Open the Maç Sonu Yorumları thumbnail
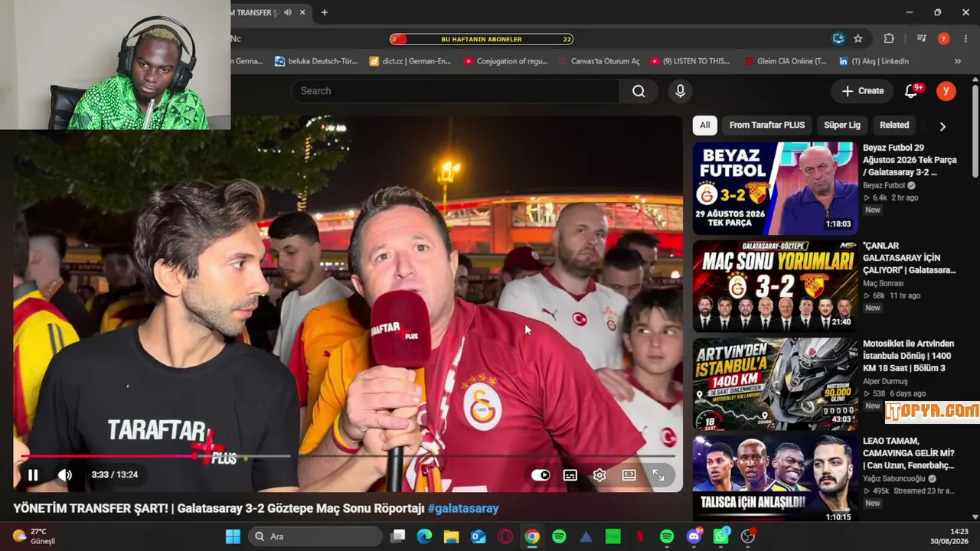The image size is (980, 551). click(x=776, y=286)
